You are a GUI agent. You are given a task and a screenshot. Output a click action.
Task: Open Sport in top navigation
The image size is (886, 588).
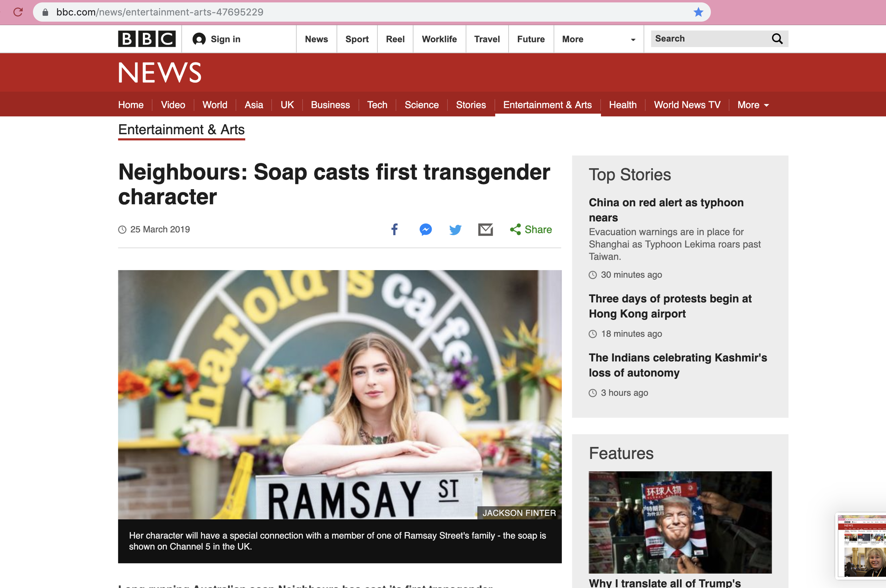click(357, 39)
